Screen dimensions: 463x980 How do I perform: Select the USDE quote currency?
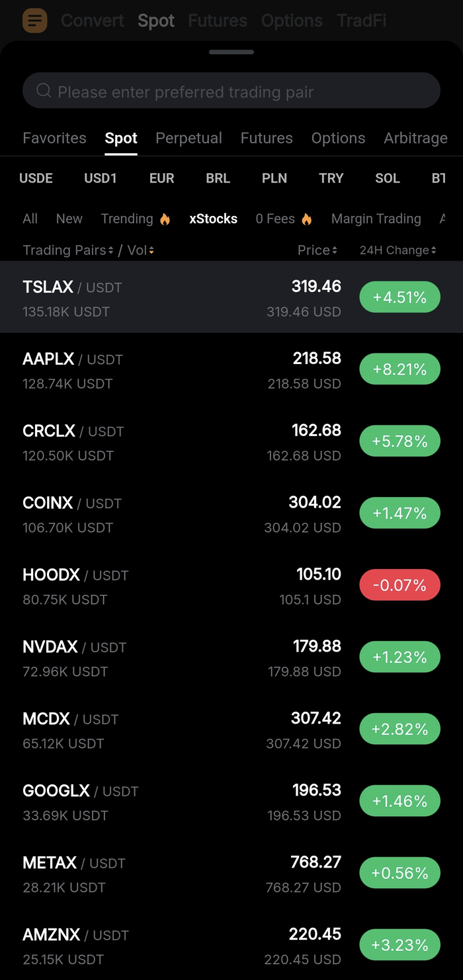pos(36,178)
